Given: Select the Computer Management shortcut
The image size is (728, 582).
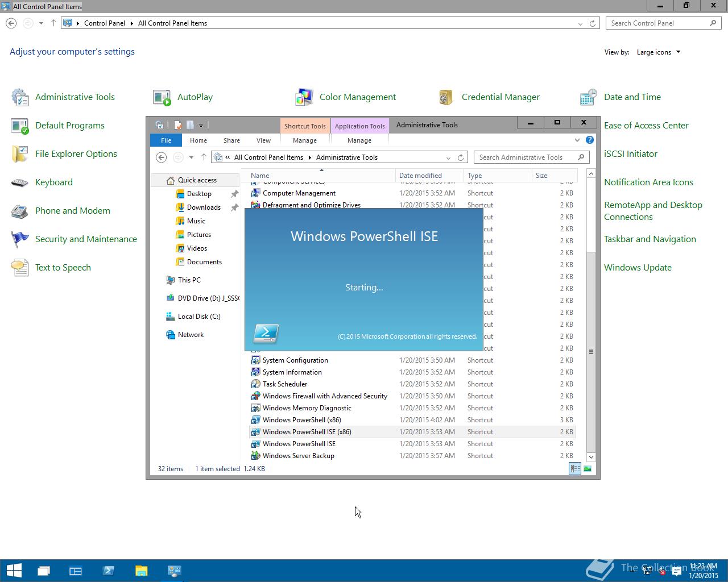Looking at the screenshot, I should 413,193.
